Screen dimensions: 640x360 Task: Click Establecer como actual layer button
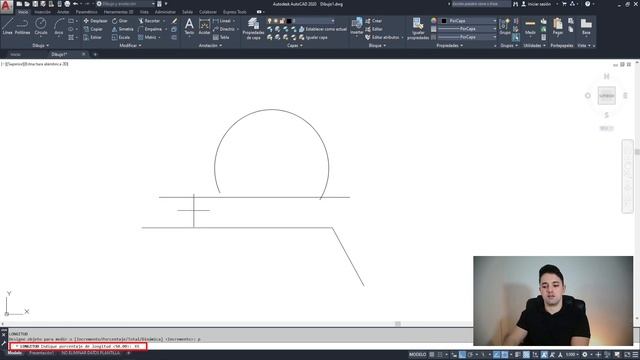click(x=323, y=29)
